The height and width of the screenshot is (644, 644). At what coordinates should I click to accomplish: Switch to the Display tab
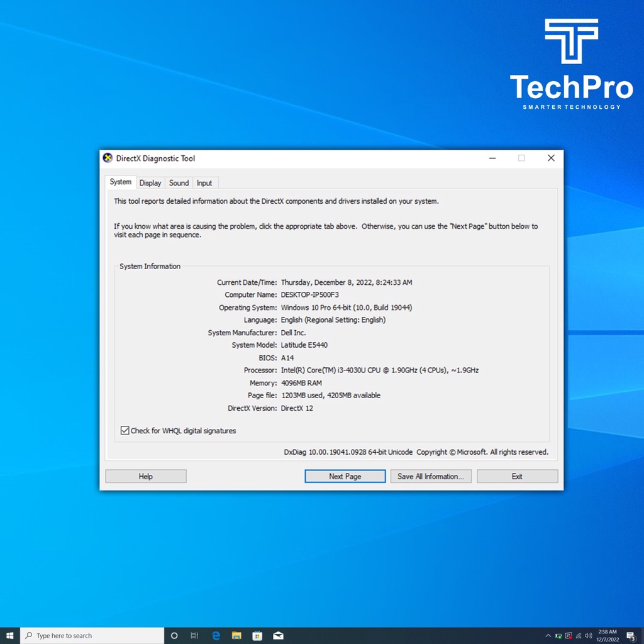150,183
